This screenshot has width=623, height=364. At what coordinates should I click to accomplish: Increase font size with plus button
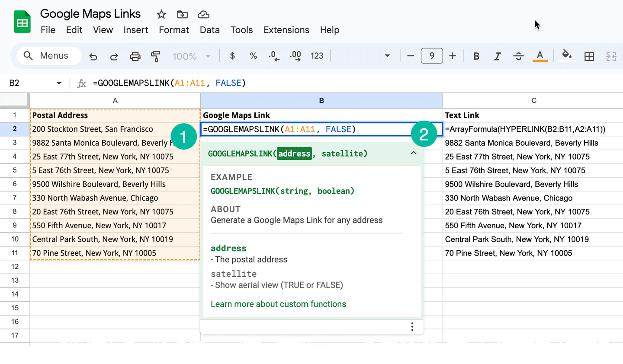[x=453, y=56]
